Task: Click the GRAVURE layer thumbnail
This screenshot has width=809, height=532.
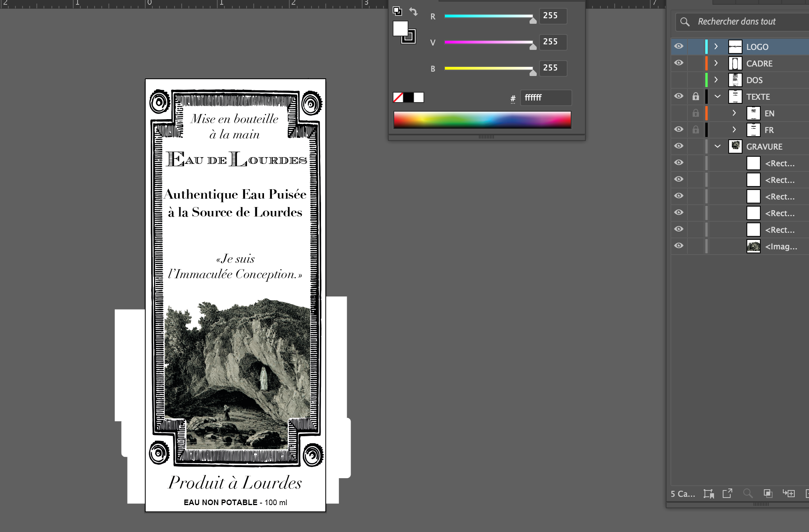Action: tap(735, 146)
